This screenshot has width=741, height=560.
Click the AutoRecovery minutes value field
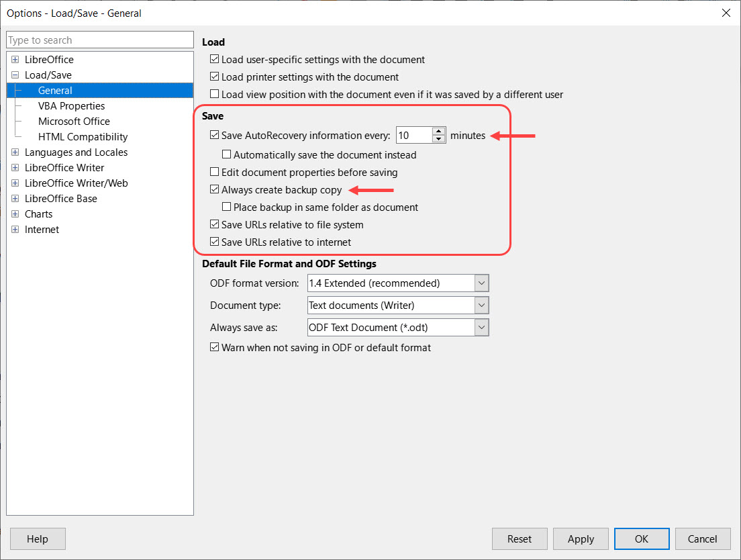pos(414,135)
